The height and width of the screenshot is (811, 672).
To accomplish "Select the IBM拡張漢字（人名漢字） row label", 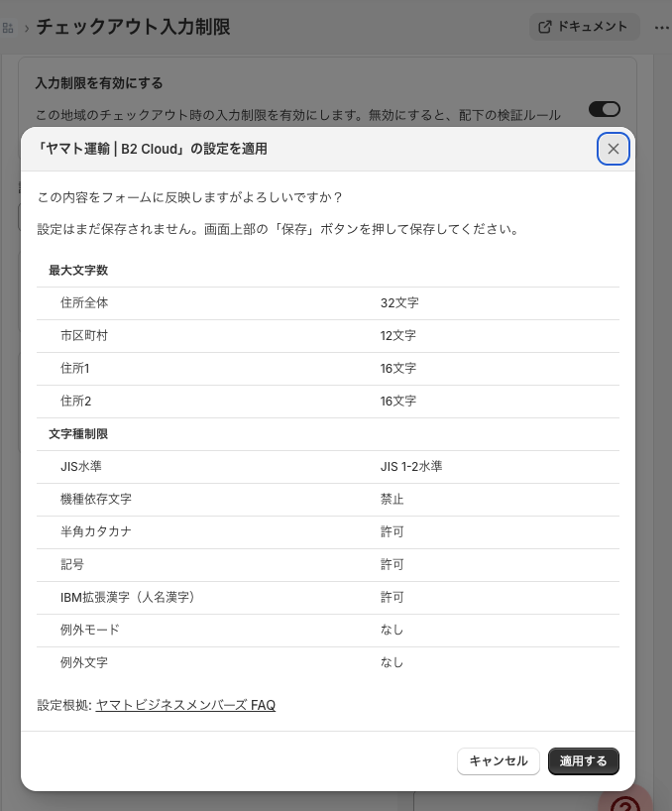I will click(x=128, y=597).
